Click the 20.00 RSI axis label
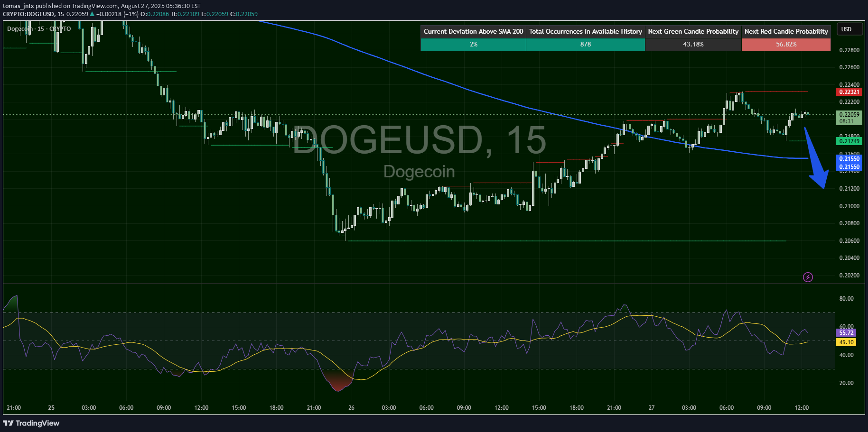Screen dimensions: 868x432 [x=846, y=383]
